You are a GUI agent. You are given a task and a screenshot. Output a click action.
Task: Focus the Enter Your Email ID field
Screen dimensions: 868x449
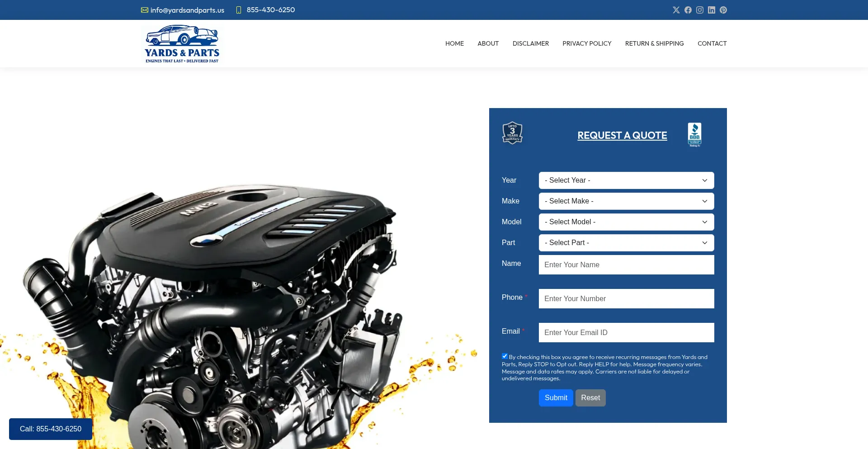point(626,333)
